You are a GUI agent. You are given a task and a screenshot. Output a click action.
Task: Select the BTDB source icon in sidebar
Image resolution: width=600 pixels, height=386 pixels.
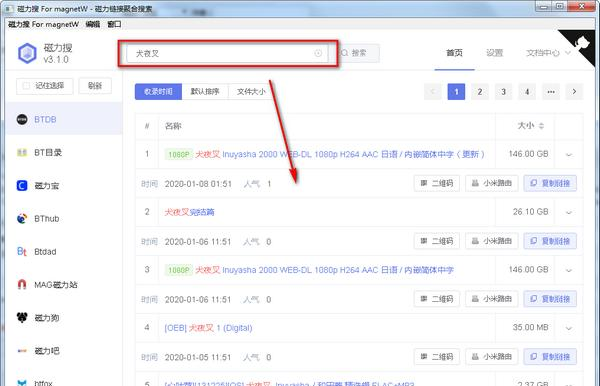tap(22, 119)
